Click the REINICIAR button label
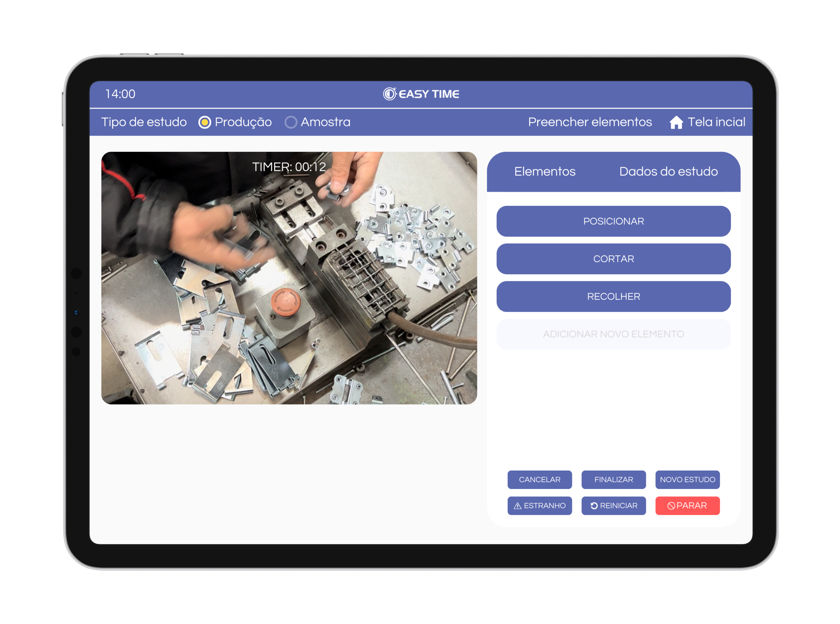Image resolution: width=840 pixels, height=624 pixels. 618,505
